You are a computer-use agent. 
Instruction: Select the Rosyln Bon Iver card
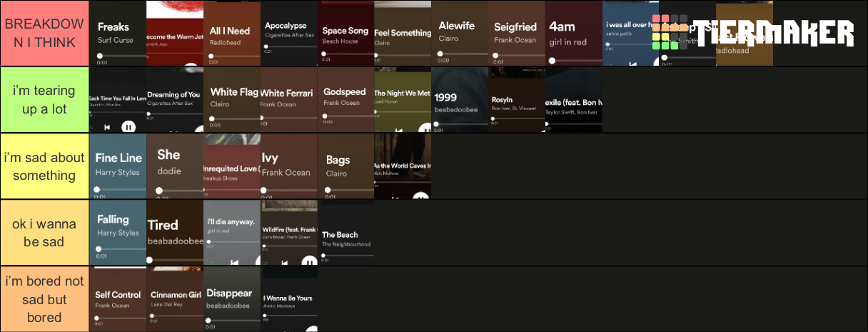[x=518, y=99]
